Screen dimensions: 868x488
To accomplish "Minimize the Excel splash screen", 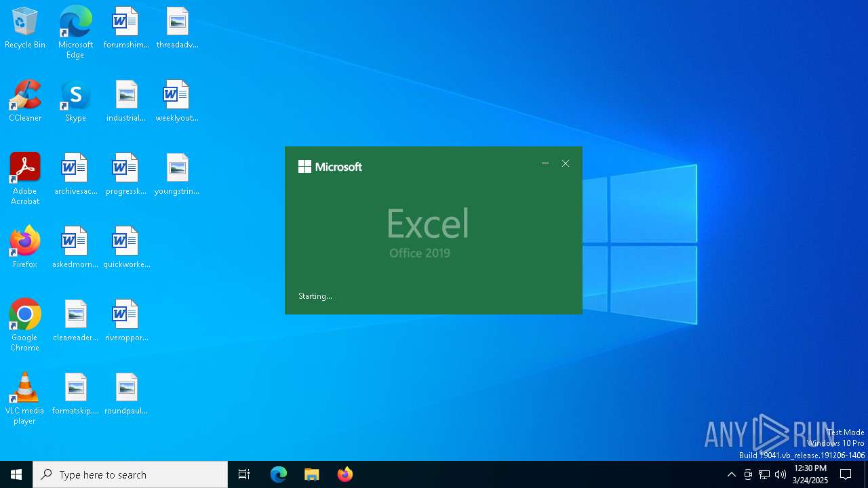I will point(545,163).
